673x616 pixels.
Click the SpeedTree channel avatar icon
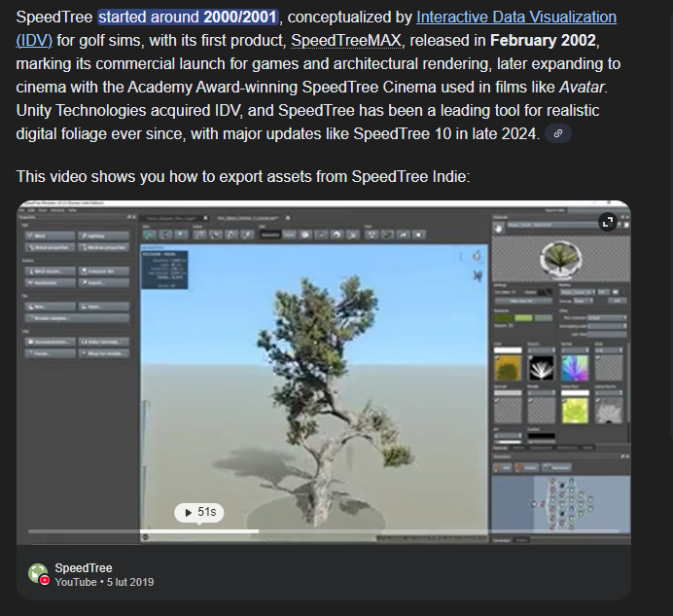pyautogui.click(x=39, y=574)
